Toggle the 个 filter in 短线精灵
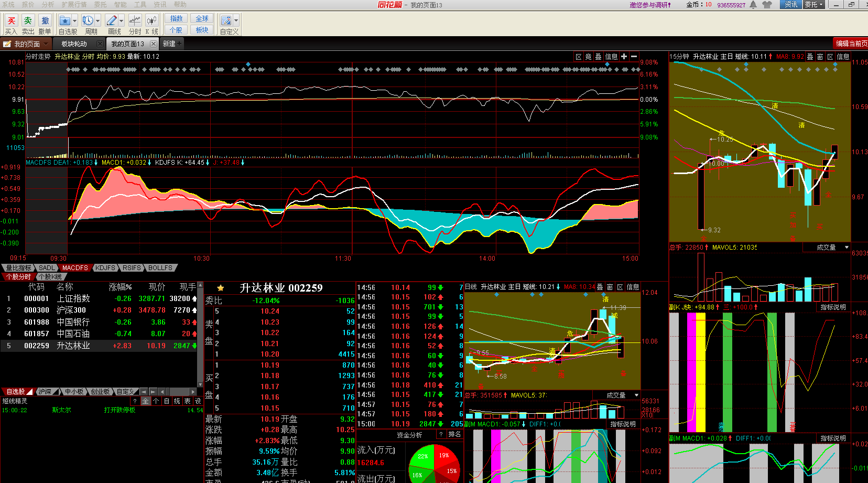The height and width of the screenshot is (483, 868). click(156, 401)
